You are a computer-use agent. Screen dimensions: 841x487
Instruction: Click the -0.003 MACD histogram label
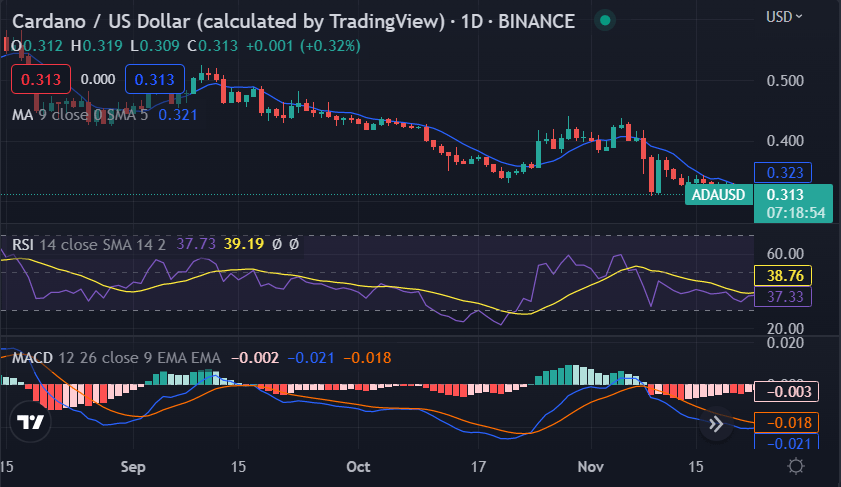pyautogui.click(x=786, y=392)
